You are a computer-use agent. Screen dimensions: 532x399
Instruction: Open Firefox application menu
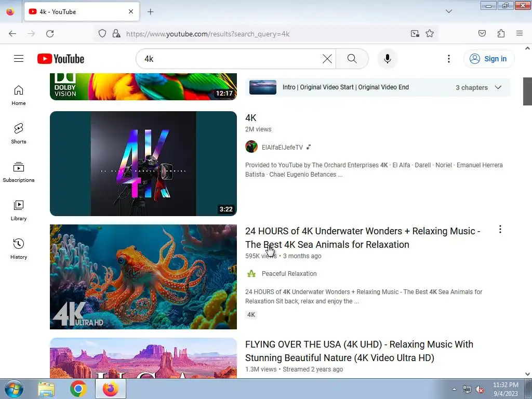click(x=520, y=34)
